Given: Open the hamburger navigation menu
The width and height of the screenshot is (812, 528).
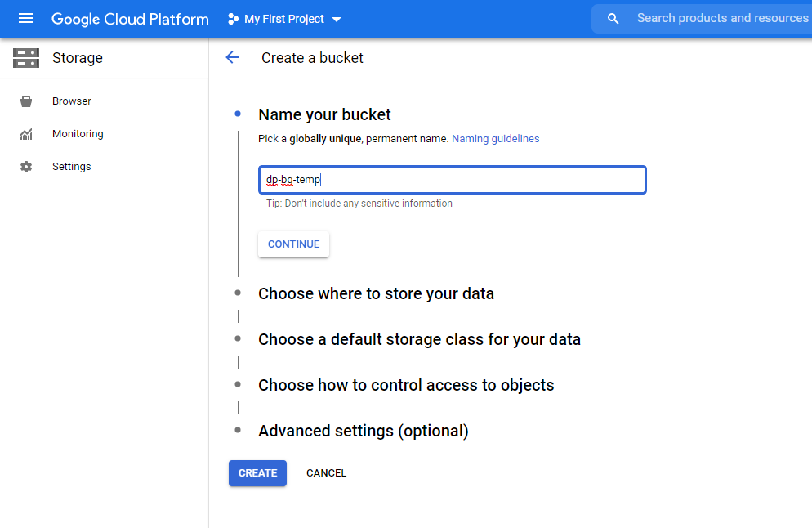Looking at the screenshot, I should coord(26,19).
